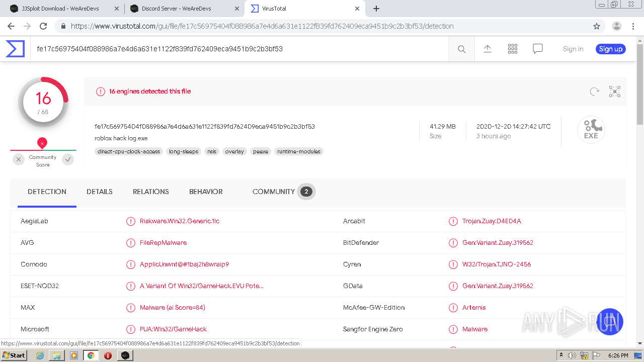Click the hash search input field
Screen dimensions: 644x362
[239, 49]
